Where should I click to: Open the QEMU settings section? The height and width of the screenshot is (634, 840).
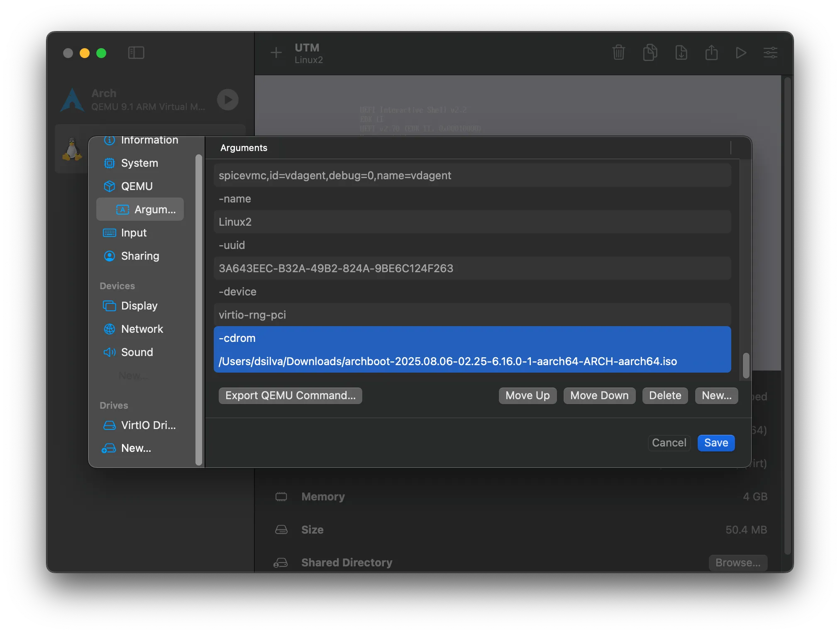[140, 186]
